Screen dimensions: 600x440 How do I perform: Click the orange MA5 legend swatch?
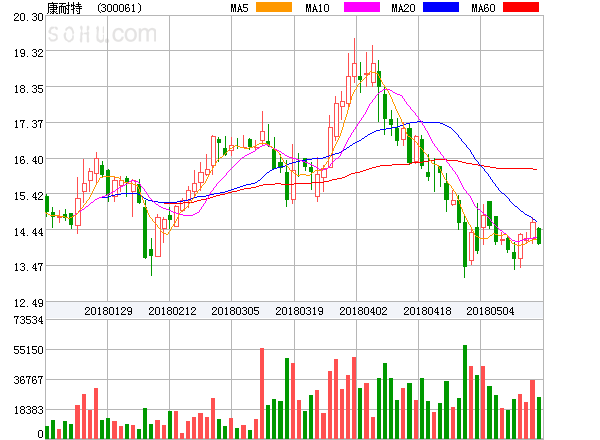click(274, 7)
